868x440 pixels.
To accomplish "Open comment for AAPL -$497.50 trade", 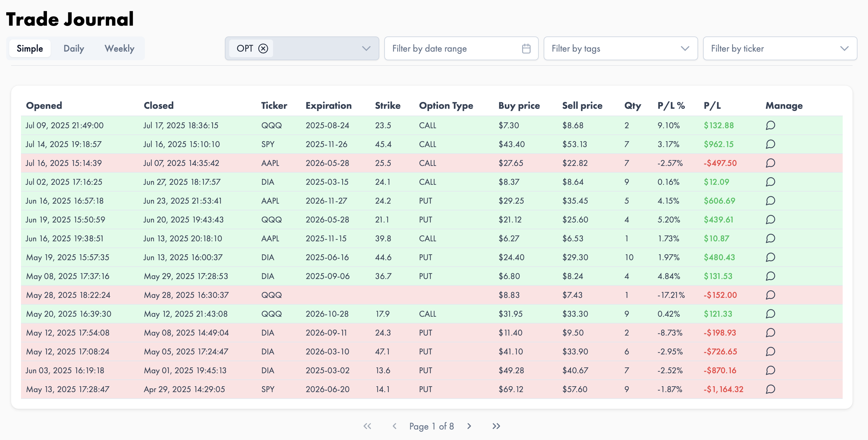I will [770, 163].
